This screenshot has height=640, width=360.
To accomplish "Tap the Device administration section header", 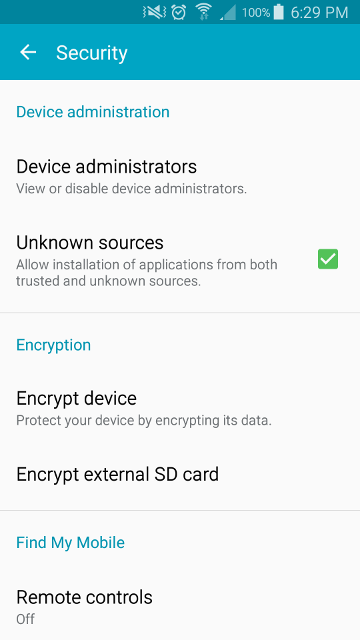I will coord(93,111).
